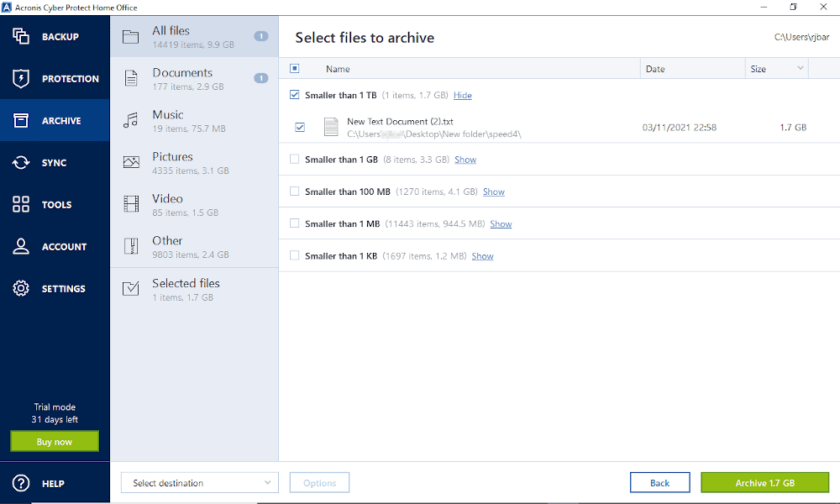Screen dimensions: 840x504
Task: Check the Smaller than 100 MB group
Action: coord(295,192)
